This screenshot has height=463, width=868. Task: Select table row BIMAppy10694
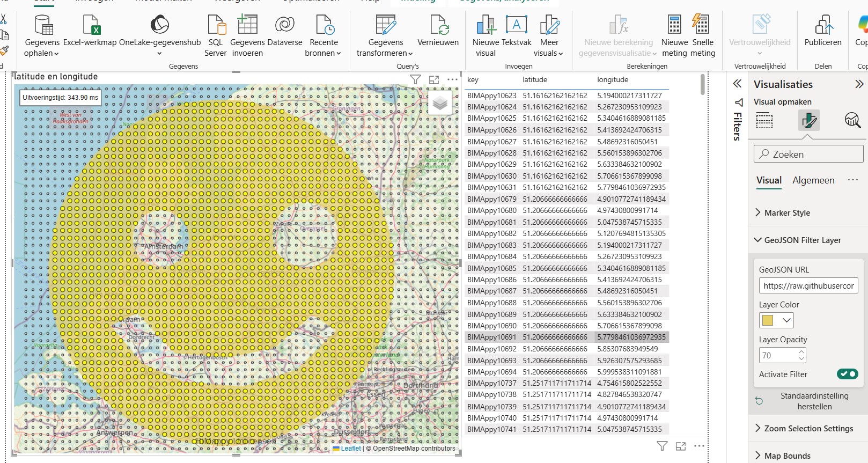(x=567, y=372)
